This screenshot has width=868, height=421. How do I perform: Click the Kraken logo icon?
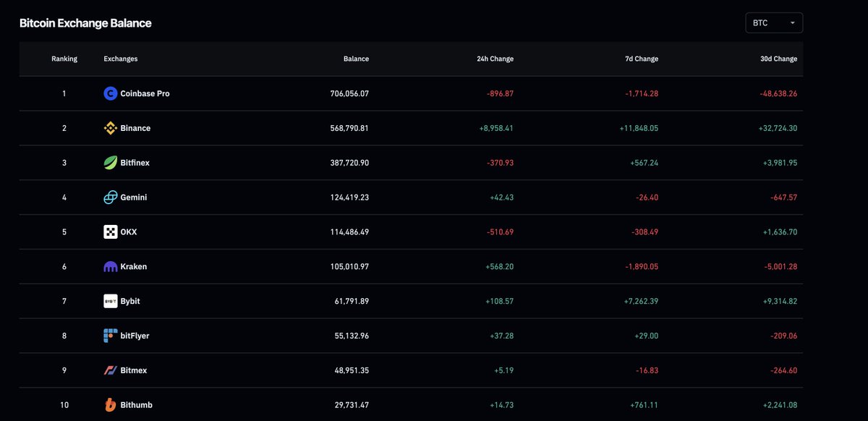[x=110, y=267]
